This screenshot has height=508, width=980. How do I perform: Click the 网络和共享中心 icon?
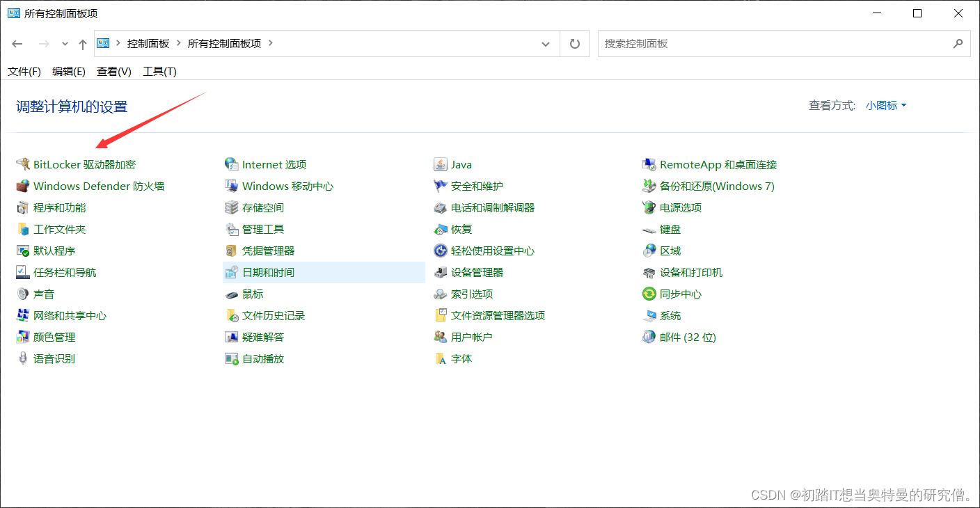23,316
